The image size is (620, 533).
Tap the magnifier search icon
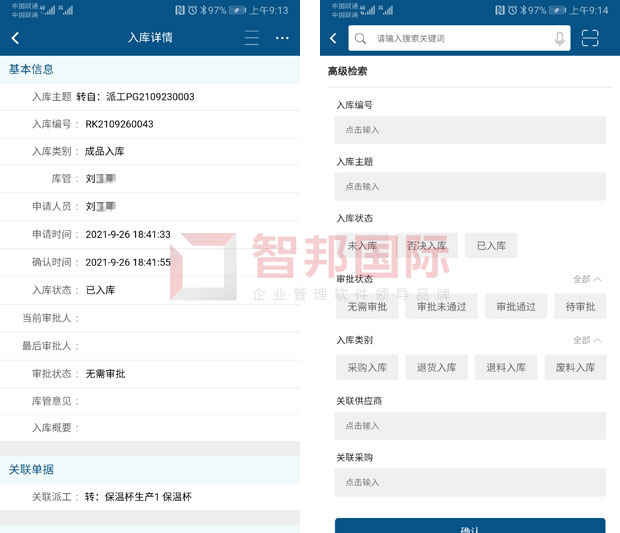[x=360, y=38]
